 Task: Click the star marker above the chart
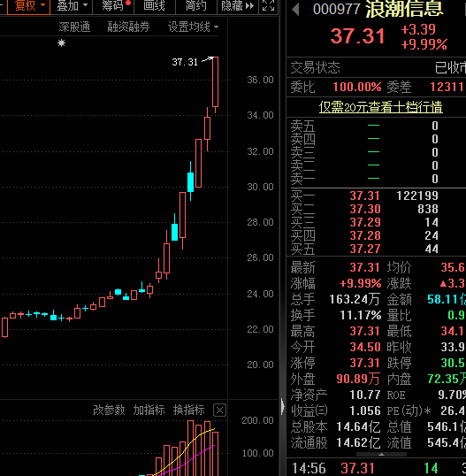(62, 43)
